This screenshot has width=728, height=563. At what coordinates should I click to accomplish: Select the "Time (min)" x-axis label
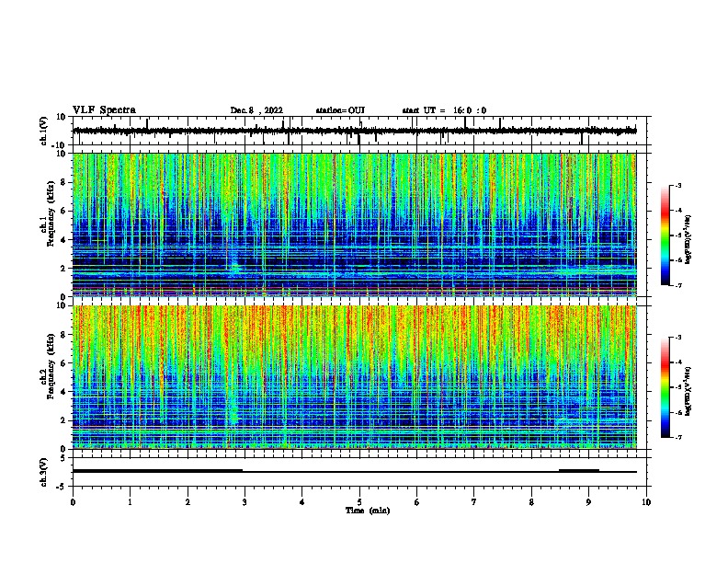coord(368,511)
